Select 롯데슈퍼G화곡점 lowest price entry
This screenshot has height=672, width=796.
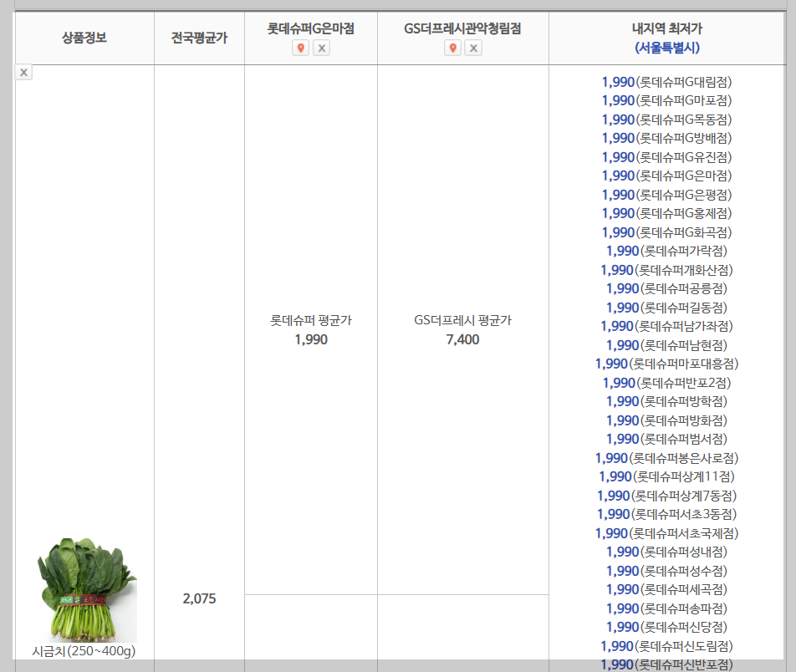click(x=667, y=232)
